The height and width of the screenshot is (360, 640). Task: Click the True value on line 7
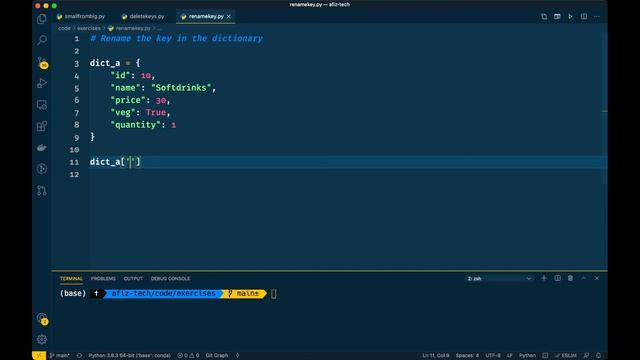(156, 112)
